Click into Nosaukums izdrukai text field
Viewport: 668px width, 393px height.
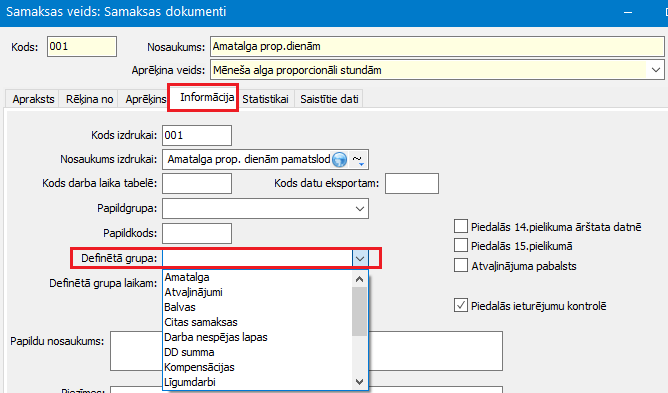tap(247, 160)
